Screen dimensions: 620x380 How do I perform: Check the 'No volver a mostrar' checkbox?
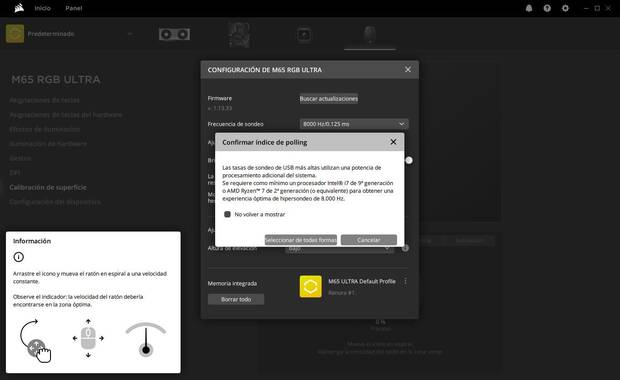click(227, 214)
